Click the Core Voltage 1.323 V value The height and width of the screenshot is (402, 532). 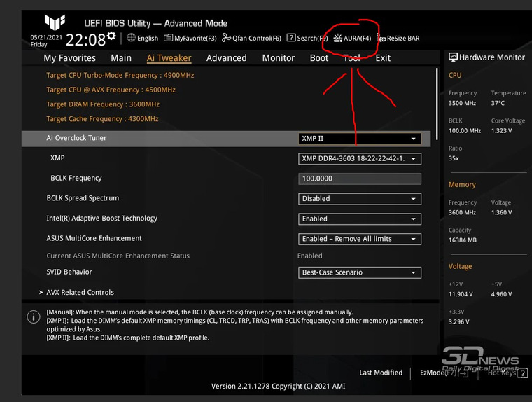(501, 131)
